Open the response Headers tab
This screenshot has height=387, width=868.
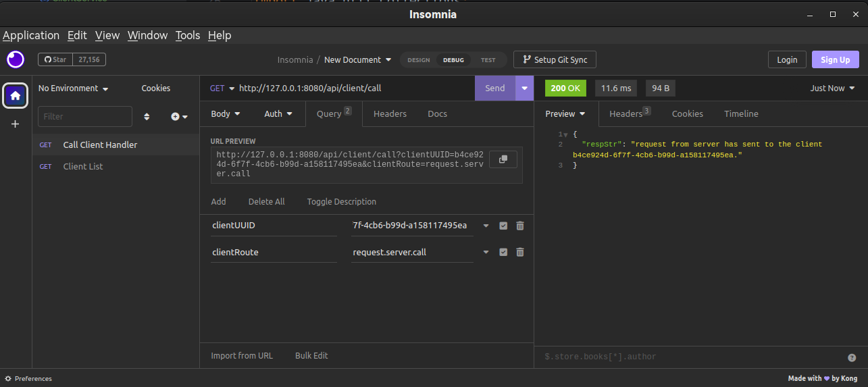point(630,113)
